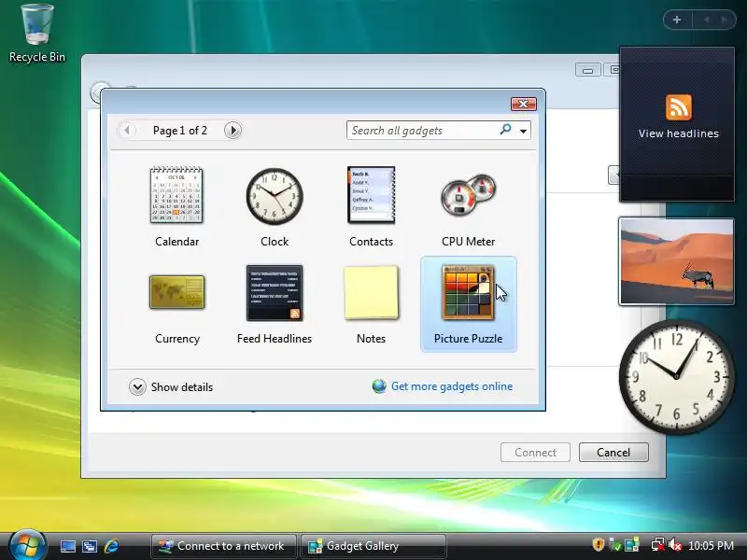This screenshot has height=560, width=747.
Task: Select the Picture Puzzle gadget icon
Action: (x=468, y=293)
